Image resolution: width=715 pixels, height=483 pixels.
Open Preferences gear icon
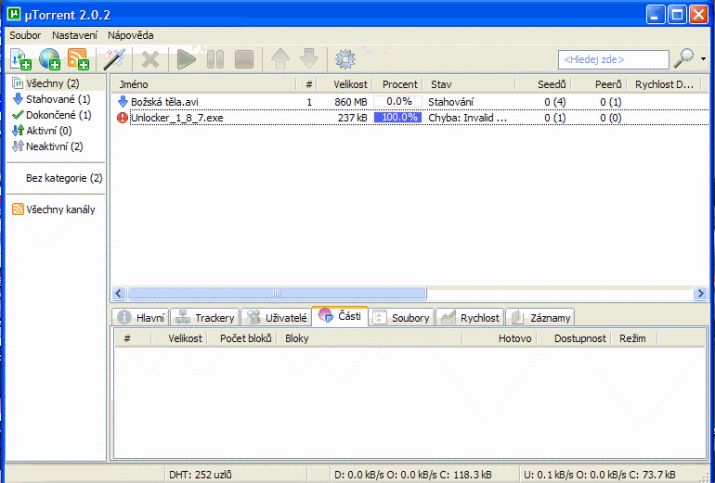345,59
